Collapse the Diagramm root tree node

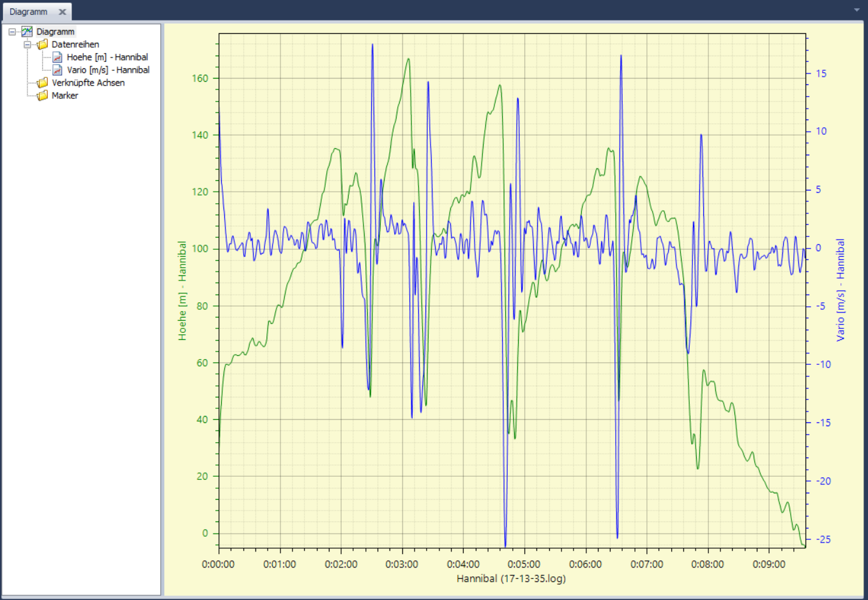tap(12, 31)
